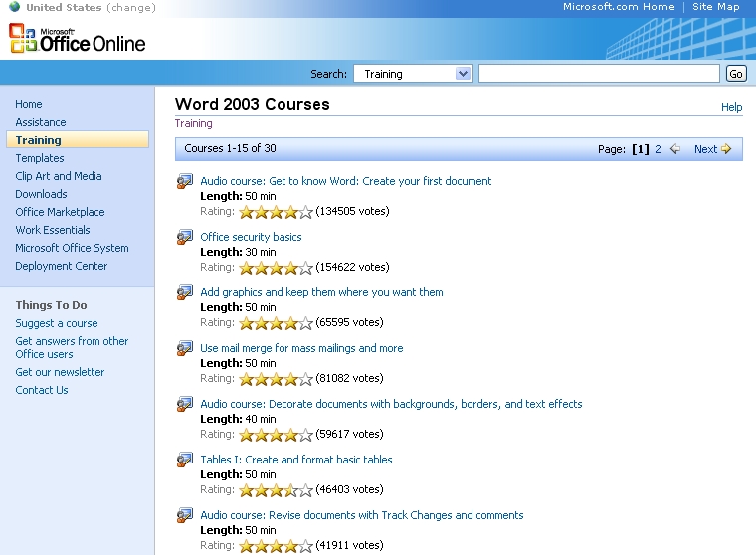
Task: Go to page 2 of courses
Action: pyautogui.click(x=658, y=149)
